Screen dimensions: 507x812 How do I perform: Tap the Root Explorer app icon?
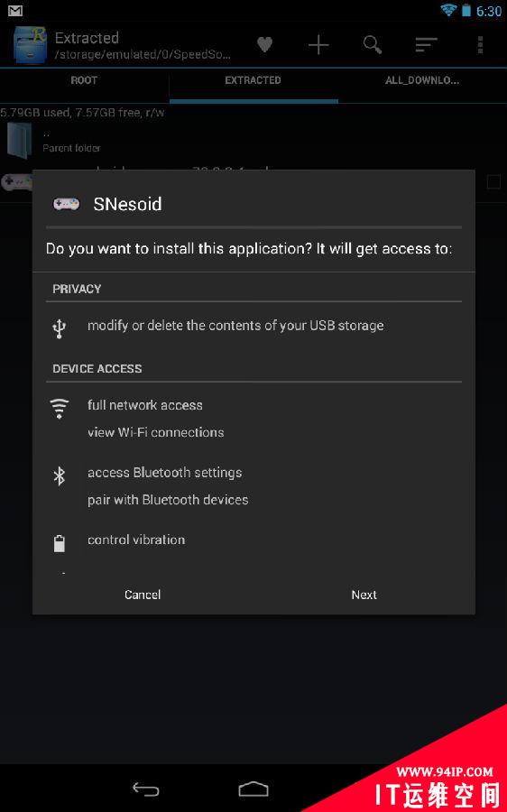pos(31,44)
